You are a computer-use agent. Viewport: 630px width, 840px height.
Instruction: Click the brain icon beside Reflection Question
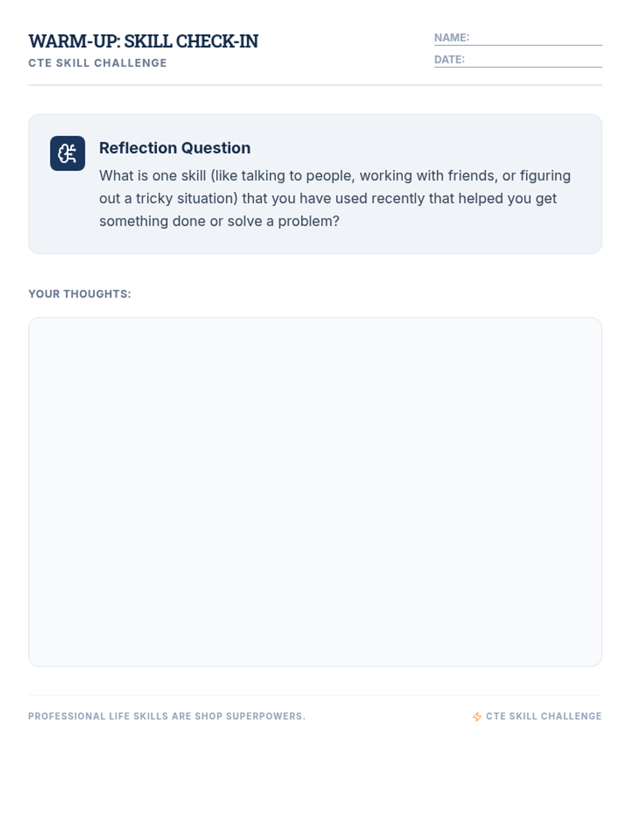[67, 153]
